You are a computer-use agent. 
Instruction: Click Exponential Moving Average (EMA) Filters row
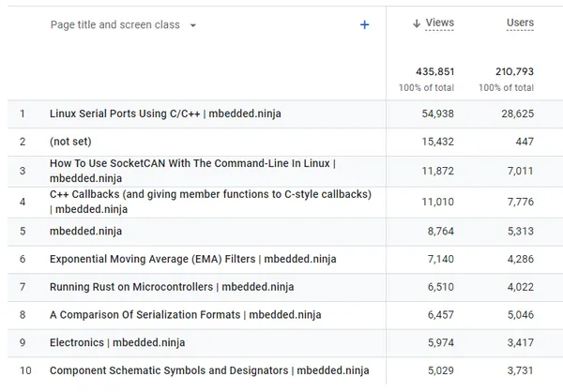tap(192, 259)
